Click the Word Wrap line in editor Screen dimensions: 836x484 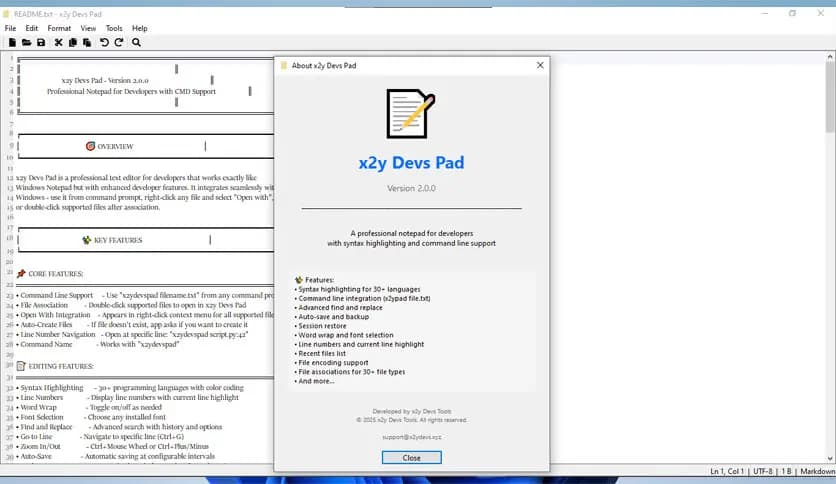[x=89, y=407]
